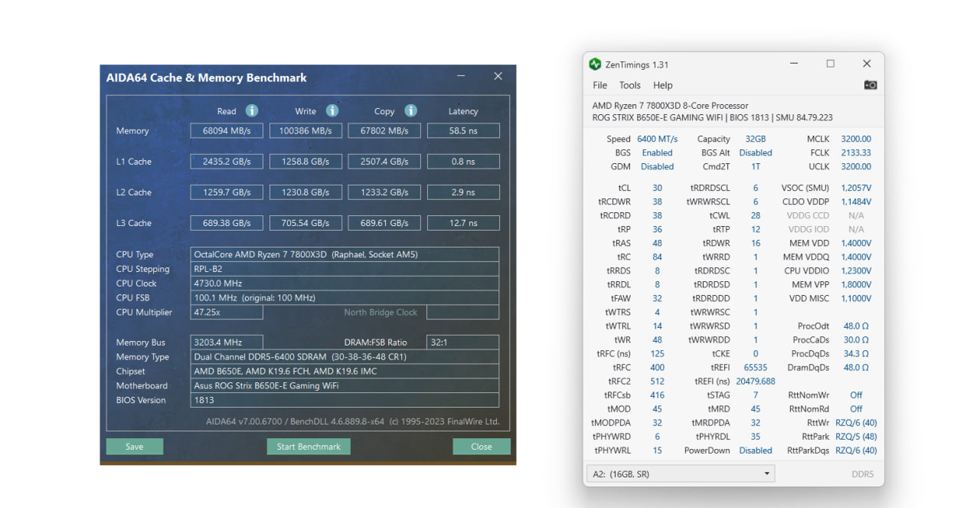The width and height of the screenshot is (980, 508).
Task: Click the Speed value 6400 MT/s
Action: (657, 139)
